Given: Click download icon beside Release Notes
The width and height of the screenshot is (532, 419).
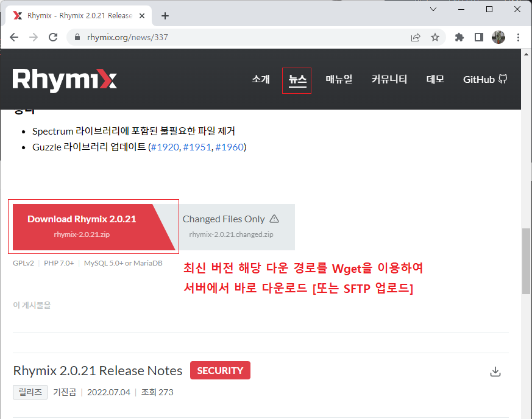Looking at the screenshot, I should tap(495, 371).
